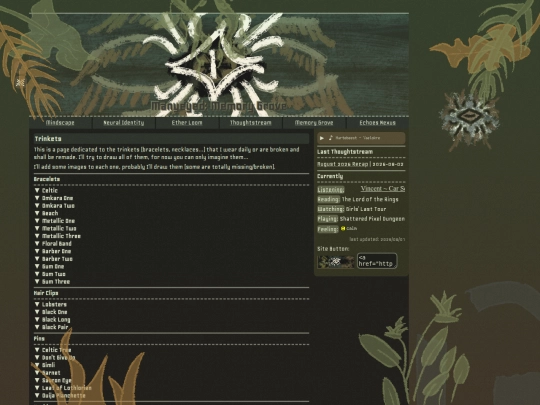
Task: Click the Watching: label
Action: pyautogui.click(x=331, y=209)
